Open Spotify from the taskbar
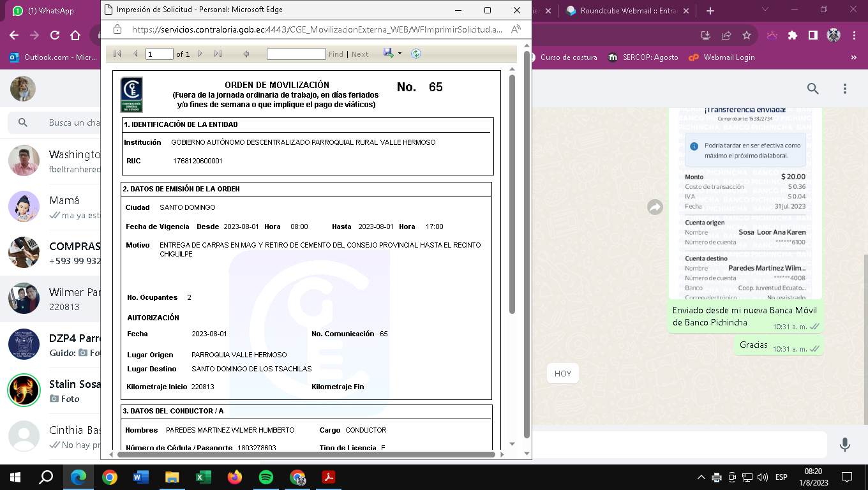Screen dimensions: 868x490 (x=266, y=477)
